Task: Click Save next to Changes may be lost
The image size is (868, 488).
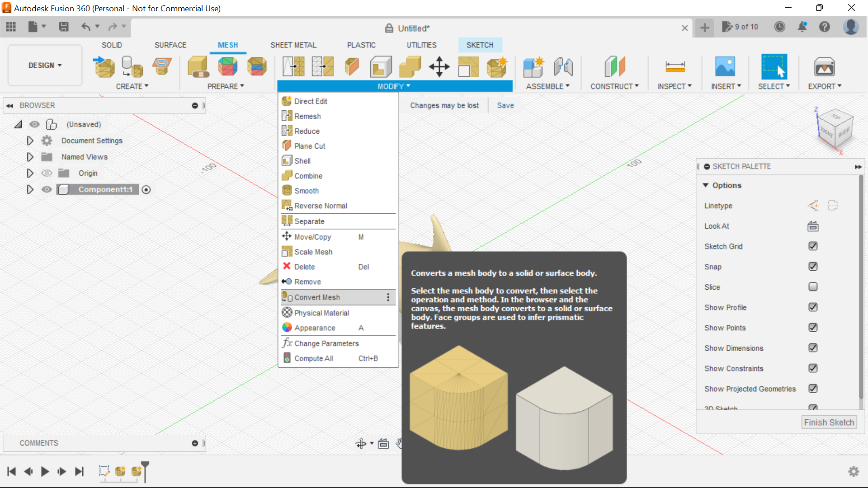Action: [505, 105]
